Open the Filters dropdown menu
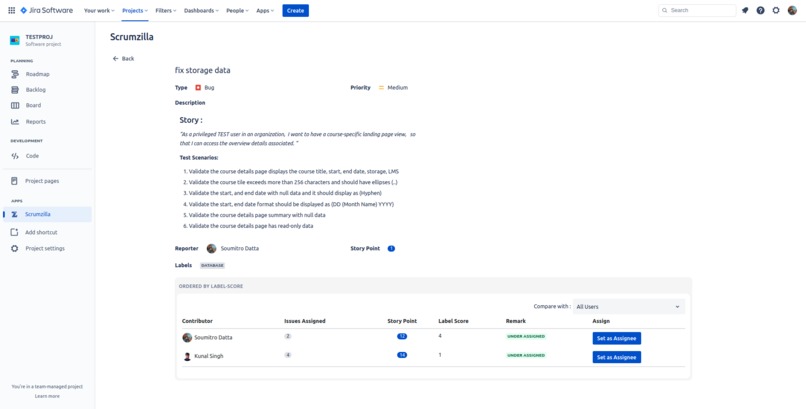This screenshot has height=409, width=806. 166,10
